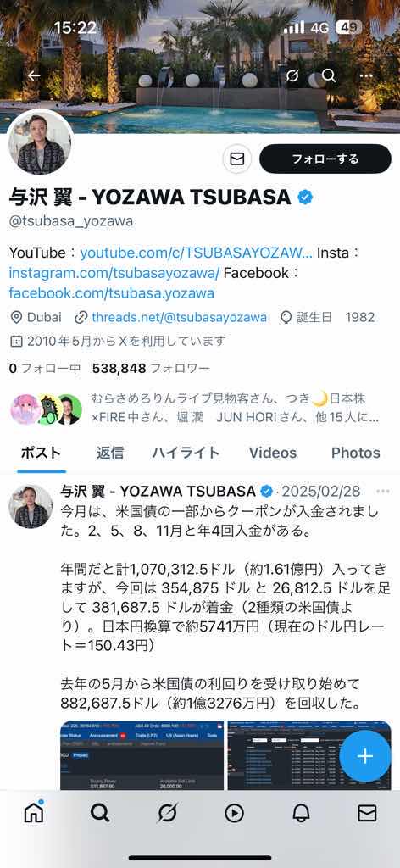This screenshot has height=868, width=400.
Task: Open the threads.net/@tsubasayozawa link
Action: click(x=179, y=317)
